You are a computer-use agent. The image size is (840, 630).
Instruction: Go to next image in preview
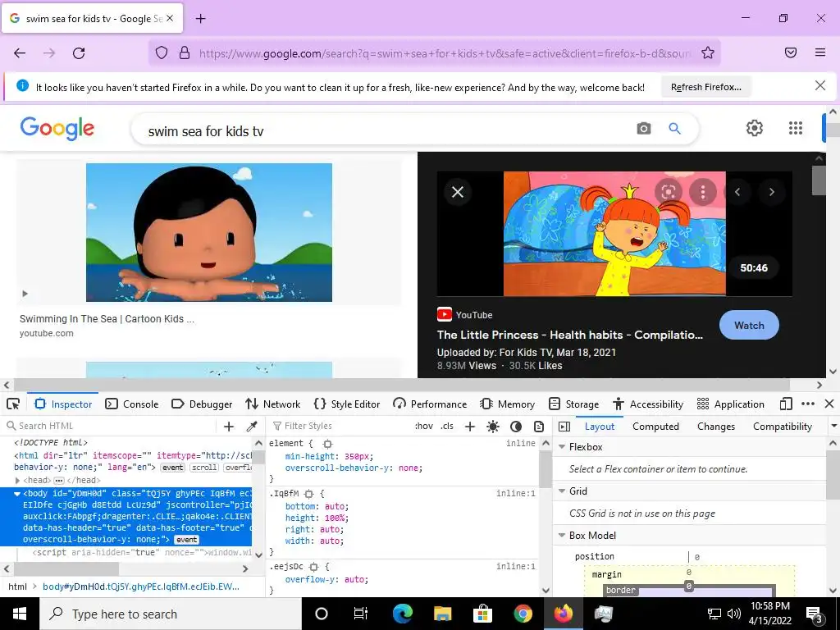coord(771,192)
